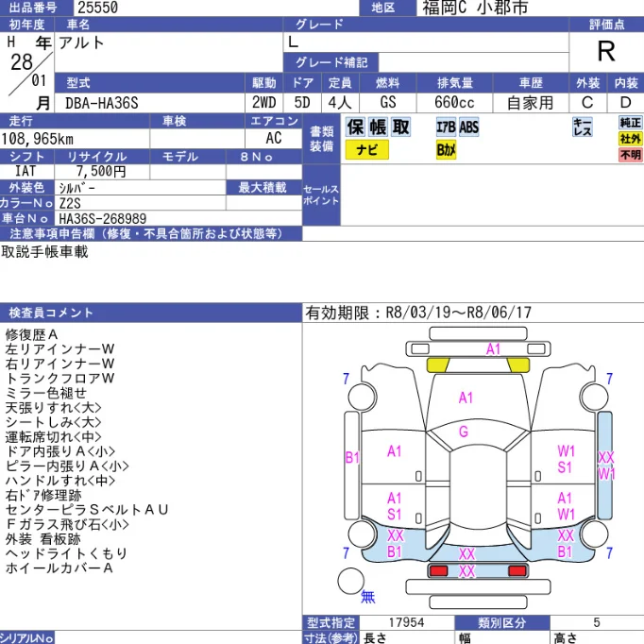The width and height of the screenshot is (644, 644).
Task: Click the right yellow headlight on diagram
Action: click(518, 364)
